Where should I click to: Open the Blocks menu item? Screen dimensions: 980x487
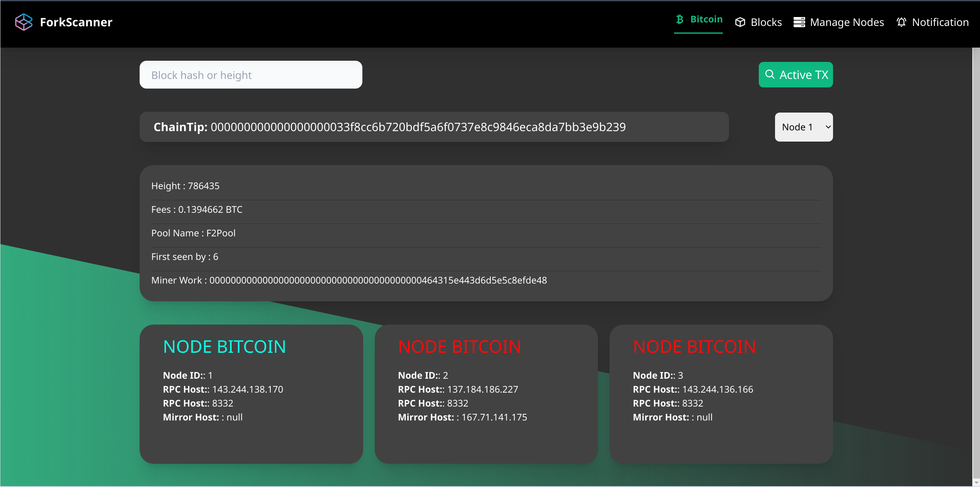pyautogui.click(x=766, y=22)
